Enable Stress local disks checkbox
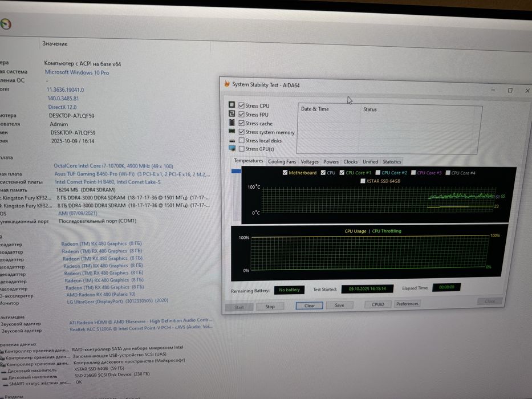This screenshot has height=399, width=532. [242, 140]
